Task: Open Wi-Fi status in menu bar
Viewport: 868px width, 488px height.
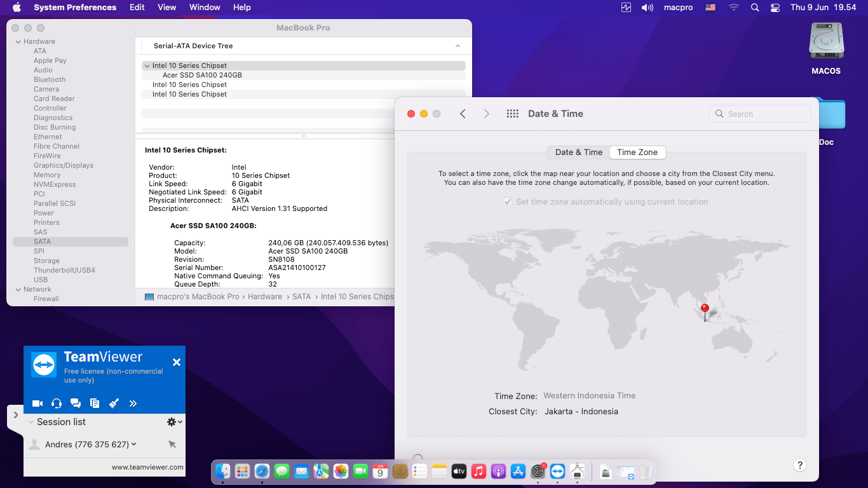Action: [734, 8]
